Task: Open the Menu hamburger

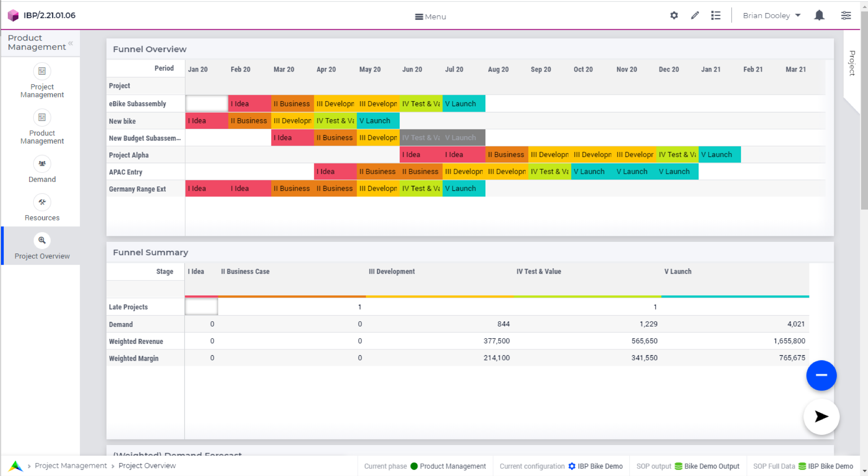Action: coord(430,17)
